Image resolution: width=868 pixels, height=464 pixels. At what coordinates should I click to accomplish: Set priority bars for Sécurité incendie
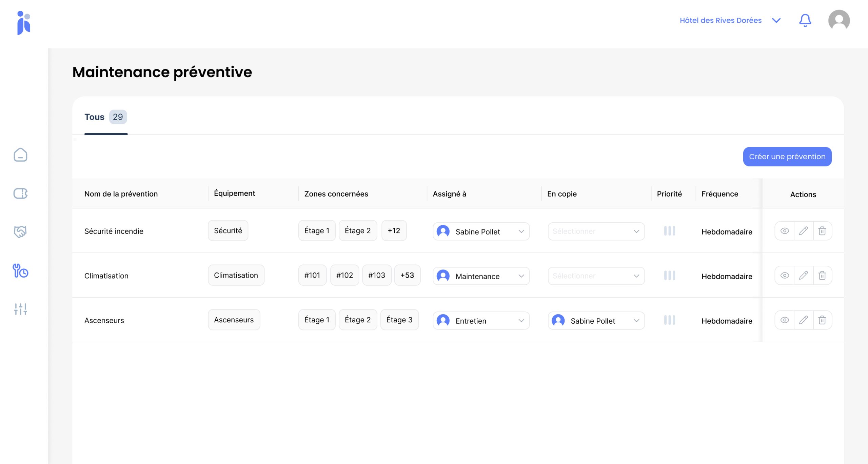(669, 231)
